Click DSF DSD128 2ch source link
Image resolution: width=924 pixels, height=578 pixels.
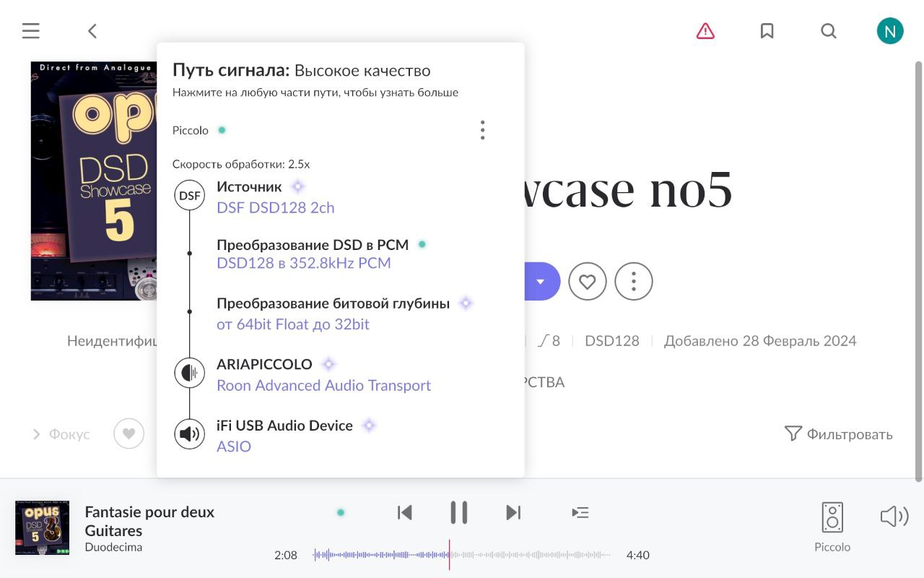(276, 207)
